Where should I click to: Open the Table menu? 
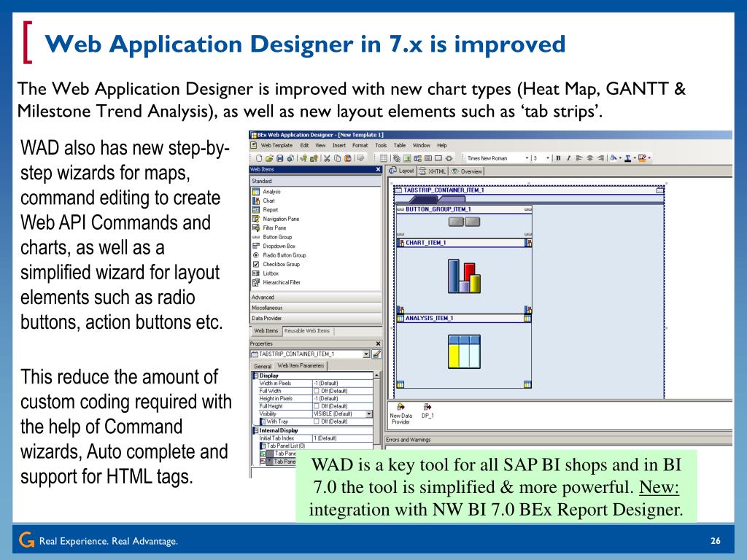coord(400,145)
